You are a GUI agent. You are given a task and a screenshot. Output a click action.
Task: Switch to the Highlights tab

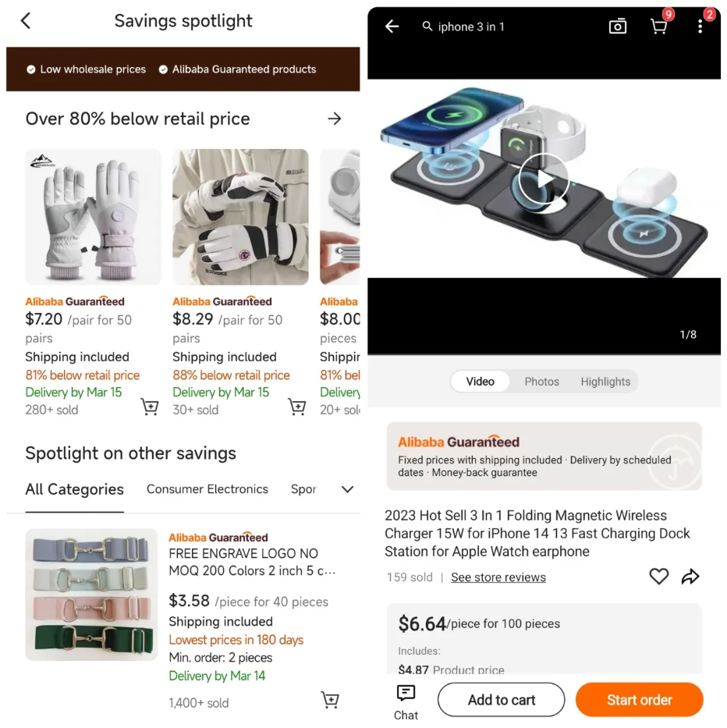coord(605,382)
